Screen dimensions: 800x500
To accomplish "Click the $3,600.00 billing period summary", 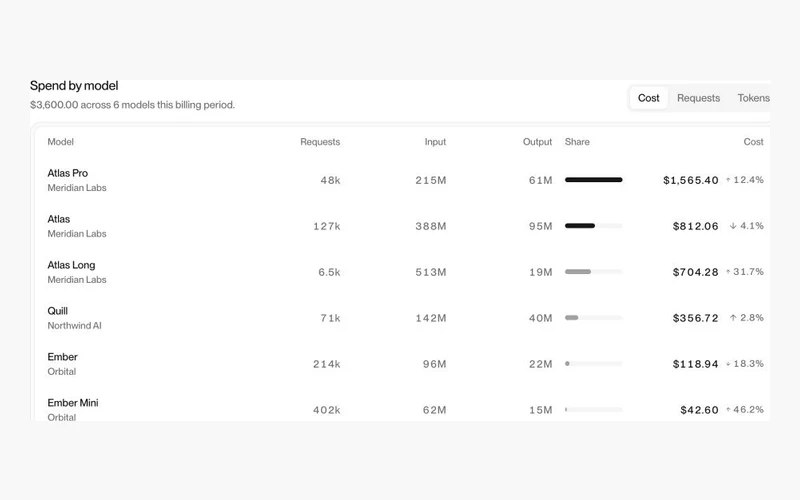I will pos(132,105).
